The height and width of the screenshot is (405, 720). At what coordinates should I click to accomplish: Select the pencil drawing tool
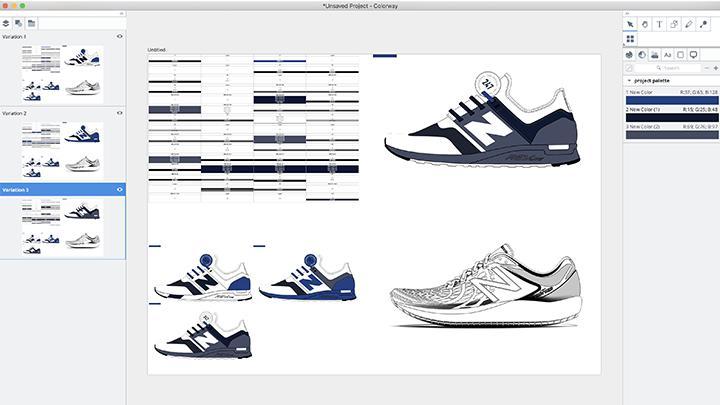click(x=690, y=24)
